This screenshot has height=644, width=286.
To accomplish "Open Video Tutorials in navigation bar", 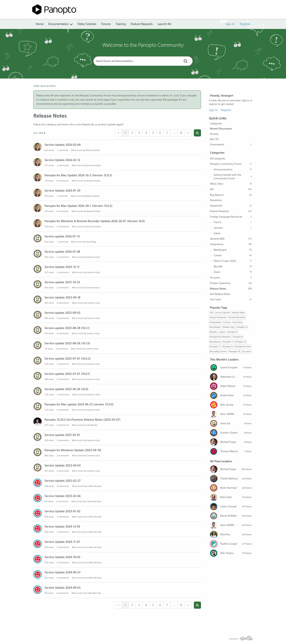I will click(87, 24).
